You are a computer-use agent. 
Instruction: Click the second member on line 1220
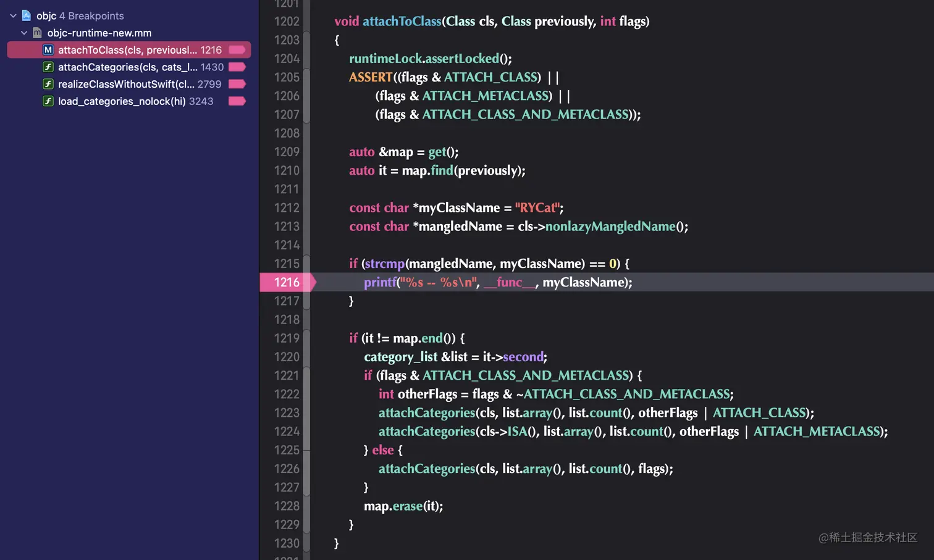point(523,357)
